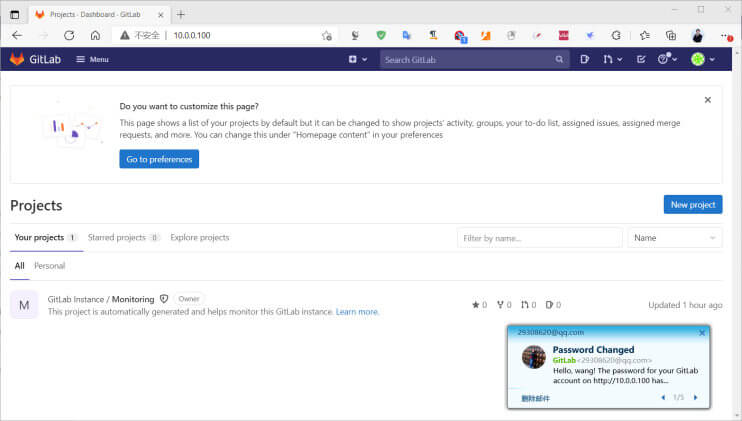Expand the help menu chevron
Viewport: 742px width, 421px height.
[675, 60]
